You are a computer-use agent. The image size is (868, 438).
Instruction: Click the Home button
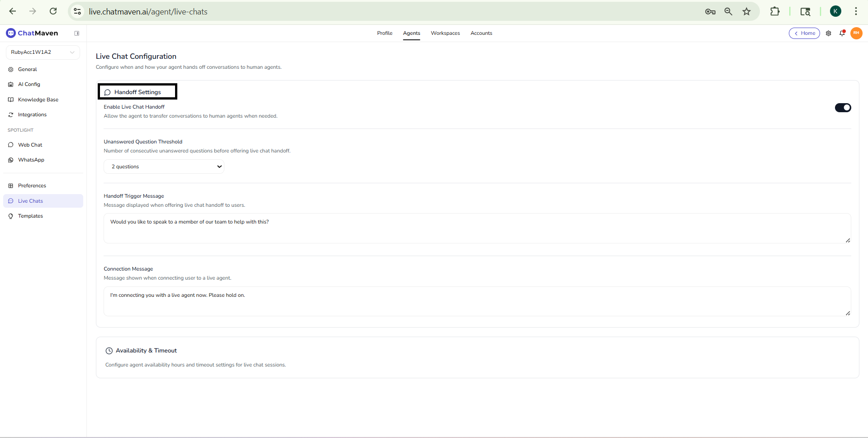pyautogui.click(x=805, y=33)
